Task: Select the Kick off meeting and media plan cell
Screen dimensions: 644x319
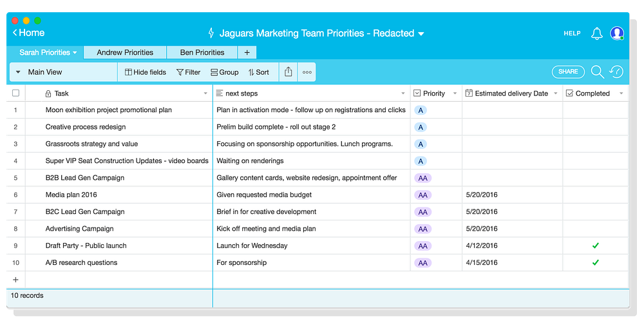Action: click(312, 229)
